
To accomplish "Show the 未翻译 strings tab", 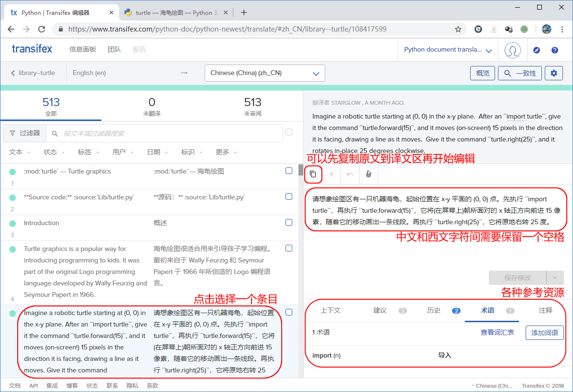I will point(152,106).
